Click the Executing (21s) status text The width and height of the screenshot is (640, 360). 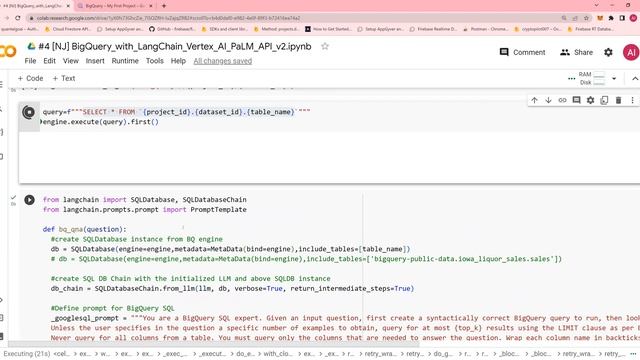(x=27, y=353)
